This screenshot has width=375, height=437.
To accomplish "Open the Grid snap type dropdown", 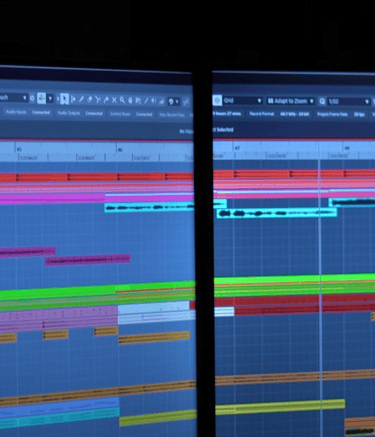I will [x=243, y=100].
